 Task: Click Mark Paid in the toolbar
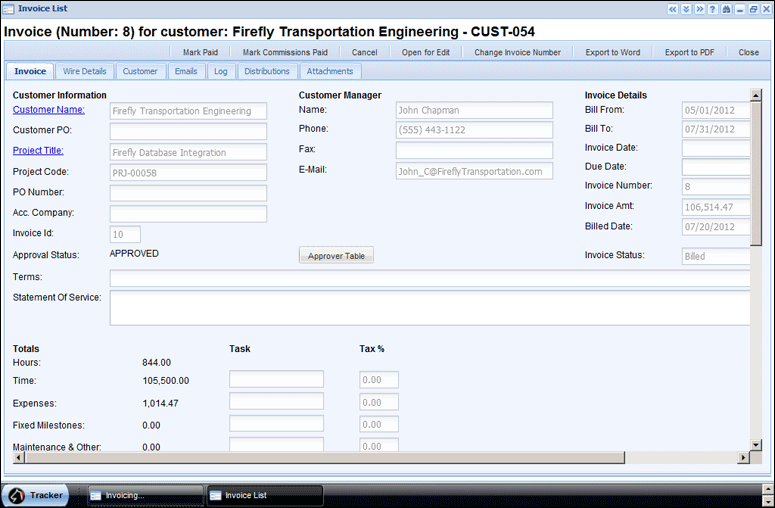200,52
